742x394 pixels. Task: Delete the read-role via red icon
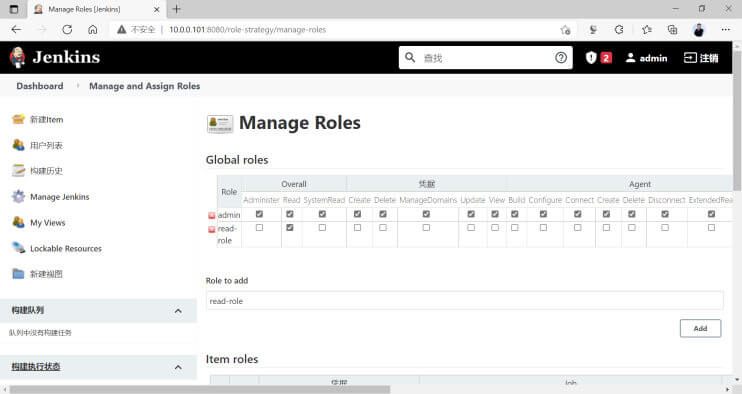tap(212, 229)
